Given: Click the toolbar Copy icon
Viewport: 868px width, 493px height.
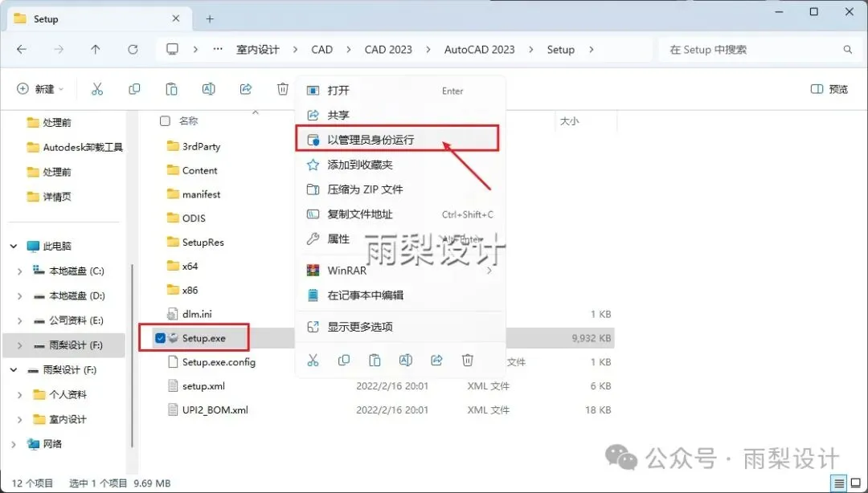Looking at the screenshot, I should (x=134, y=89).
